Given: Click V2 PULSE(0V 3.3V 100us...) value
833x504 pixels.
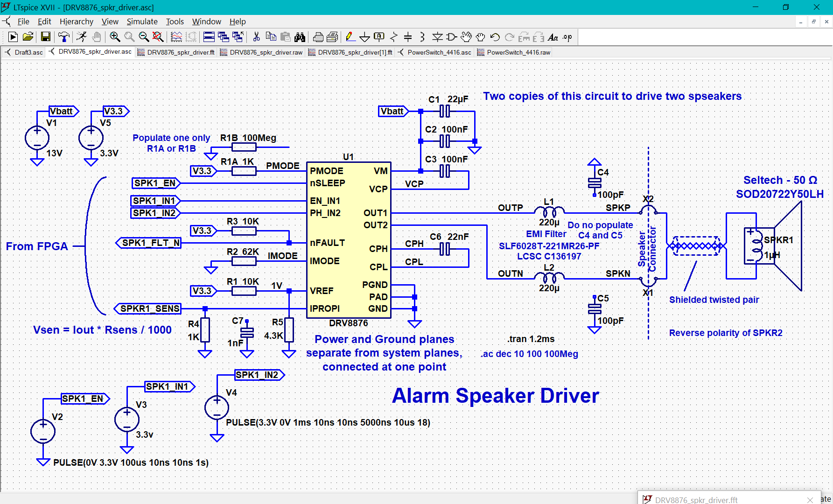Looking at the screenshot, I should point(131,462).
